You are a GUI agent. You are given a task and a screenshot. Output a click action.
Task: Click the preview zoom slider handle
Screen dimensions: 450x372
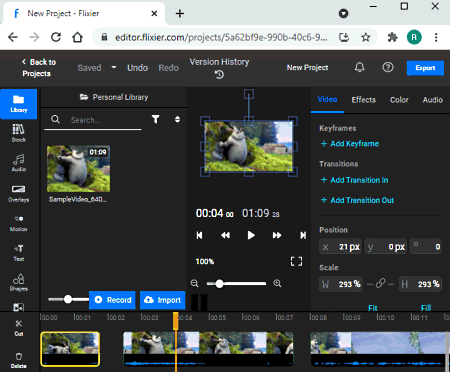[219, 284]
